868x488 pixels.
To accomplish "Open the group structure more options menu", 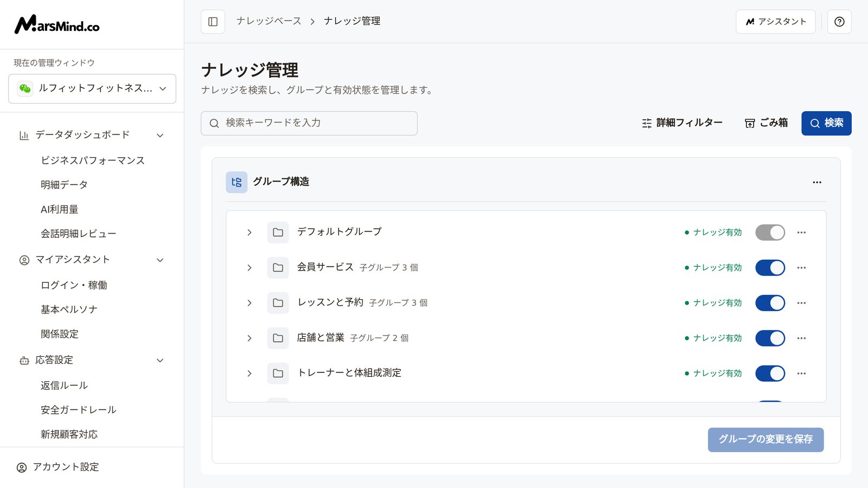I will (817, 182).
